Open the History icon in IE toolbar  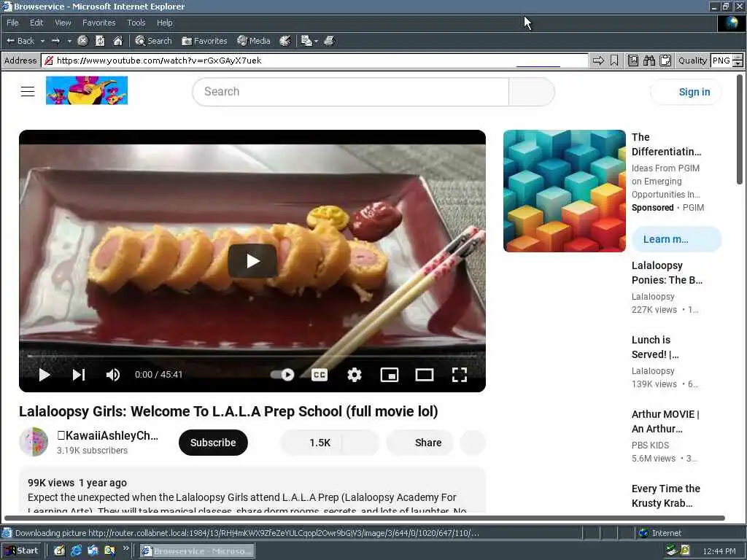285,41
